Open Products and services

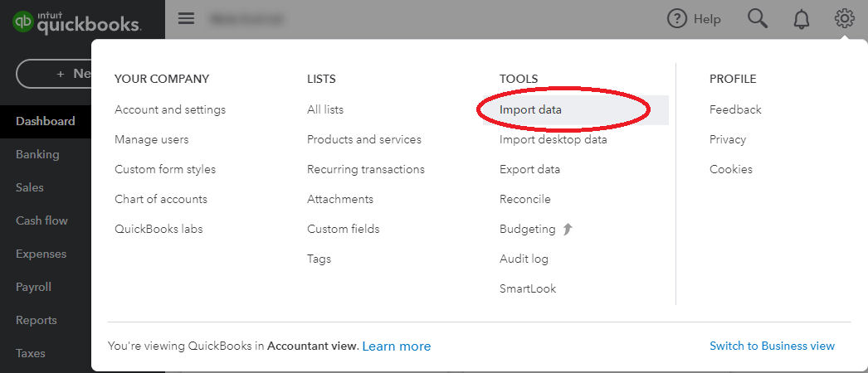coord(364,139)
